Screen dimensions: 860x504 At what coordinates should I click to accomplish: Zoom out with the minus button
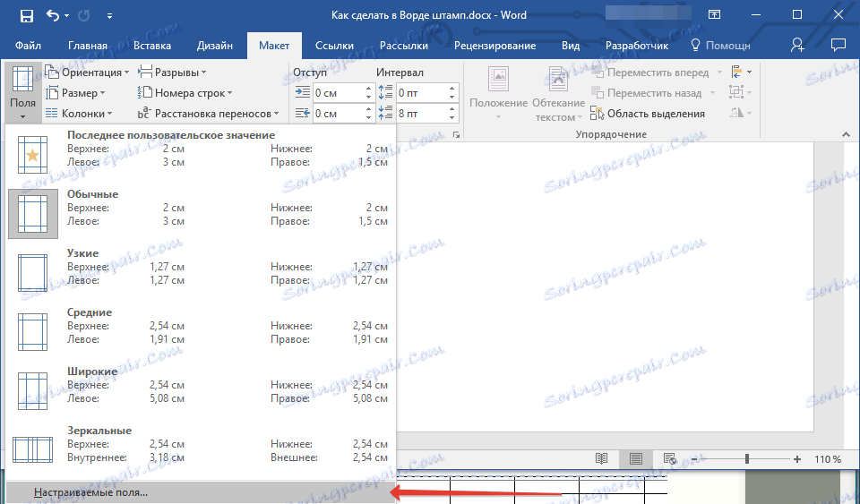694,459
